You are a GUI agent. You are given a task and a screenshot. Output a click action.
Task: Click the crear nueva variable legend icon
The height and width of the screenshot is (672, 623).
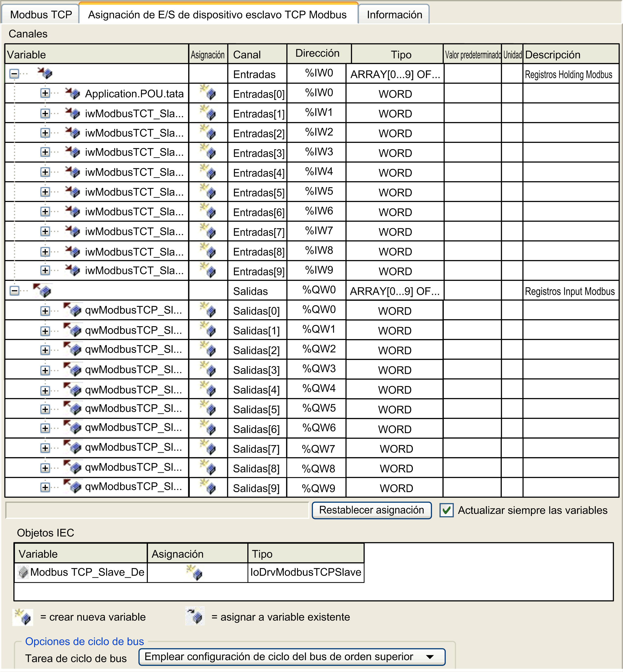[23, 617]
